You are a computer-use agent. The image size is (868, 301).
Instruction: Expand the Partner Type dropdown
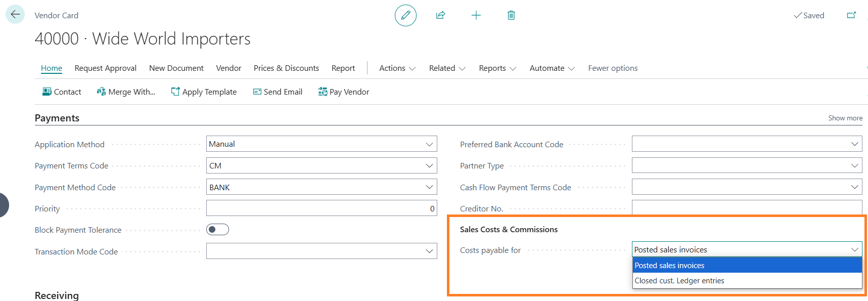tap(854, 165)
